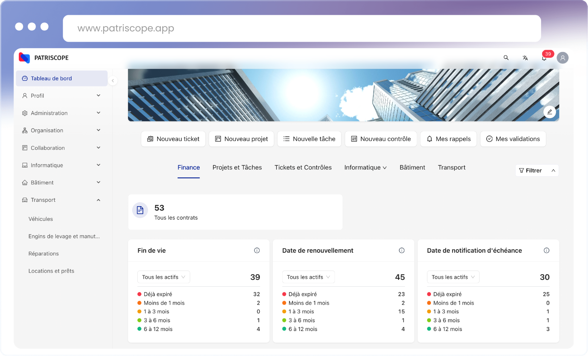Open Engins de levage et manut... item
Screen dimensions: 588x364
[64, 236]
